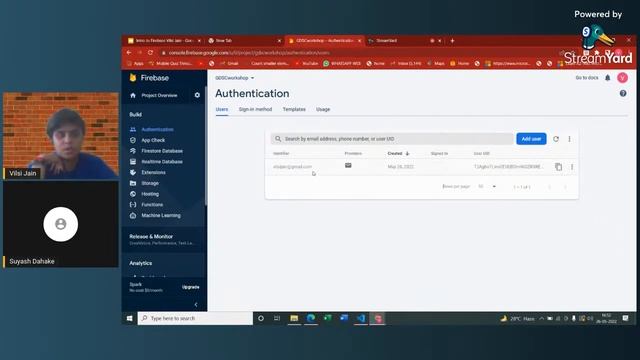Switch to the New Tab browser tab

tap(244, 40)
